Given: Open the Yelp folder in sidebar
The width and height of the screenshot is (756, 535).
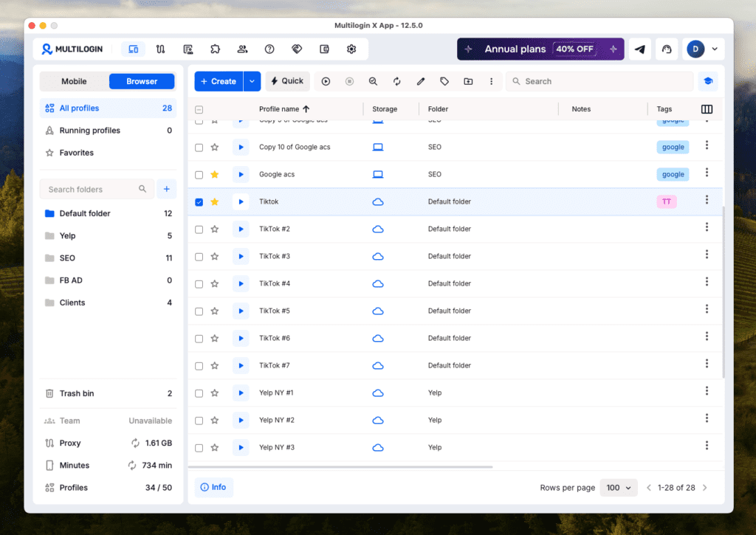Looking at the screenshot, I should click(108, 235).
